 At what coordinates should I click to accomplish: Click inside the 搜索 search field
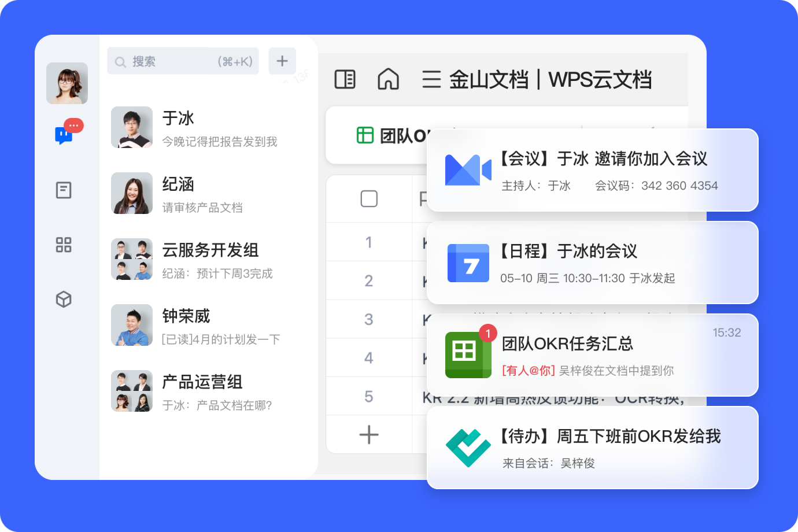coord(168,61)
